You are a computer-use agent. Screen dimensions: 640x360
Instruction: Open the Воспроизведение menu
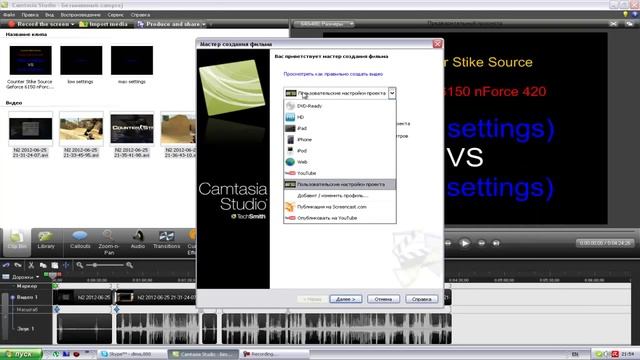click(x=80, y=15)
